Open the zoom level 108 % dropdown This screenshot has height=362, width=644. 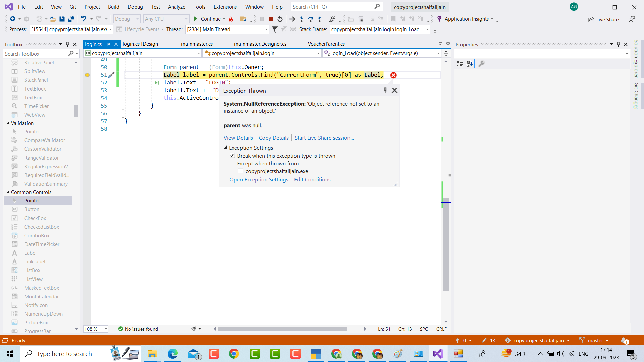pyautogui.click(x=106, y=329)
